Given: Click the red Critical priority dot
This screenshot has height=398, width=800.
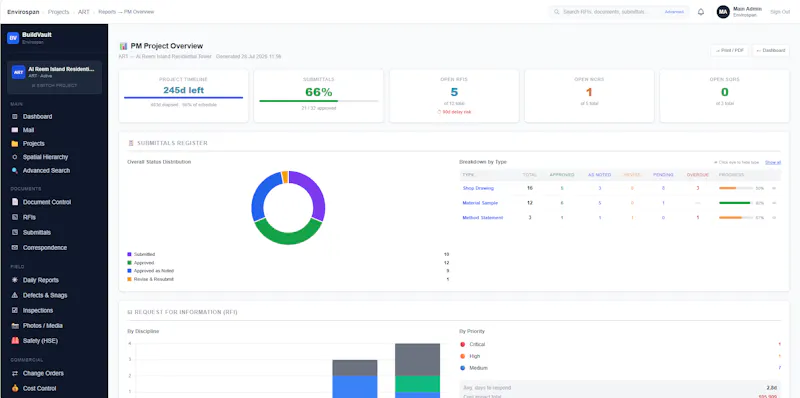Looking at the screenshot, I should point(463,344).
